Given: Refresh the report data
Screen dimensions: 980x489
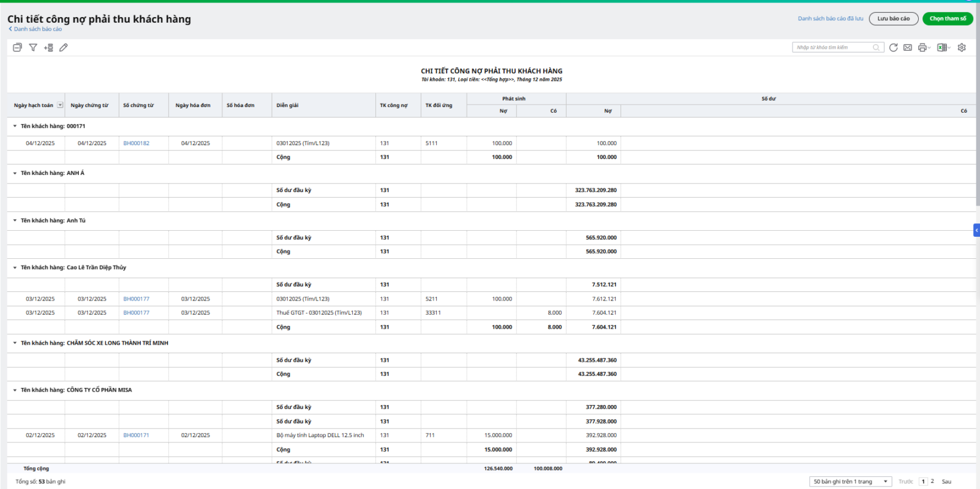Looking at the screenshot, I should (x=893, y=47).
